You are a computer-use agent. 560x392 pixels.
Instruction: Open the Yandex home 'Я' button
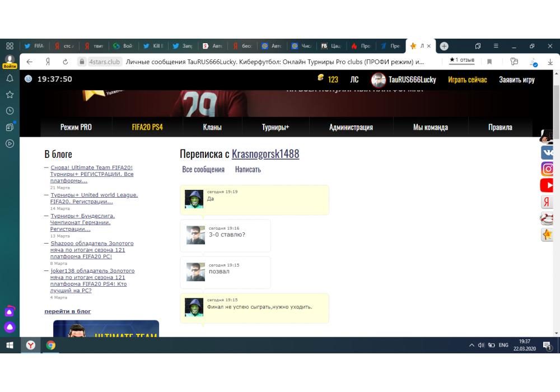[x=48, y=62]
